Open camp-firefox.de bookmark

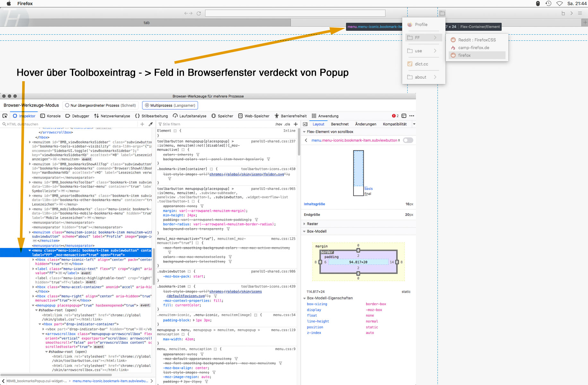click(477, 47)
